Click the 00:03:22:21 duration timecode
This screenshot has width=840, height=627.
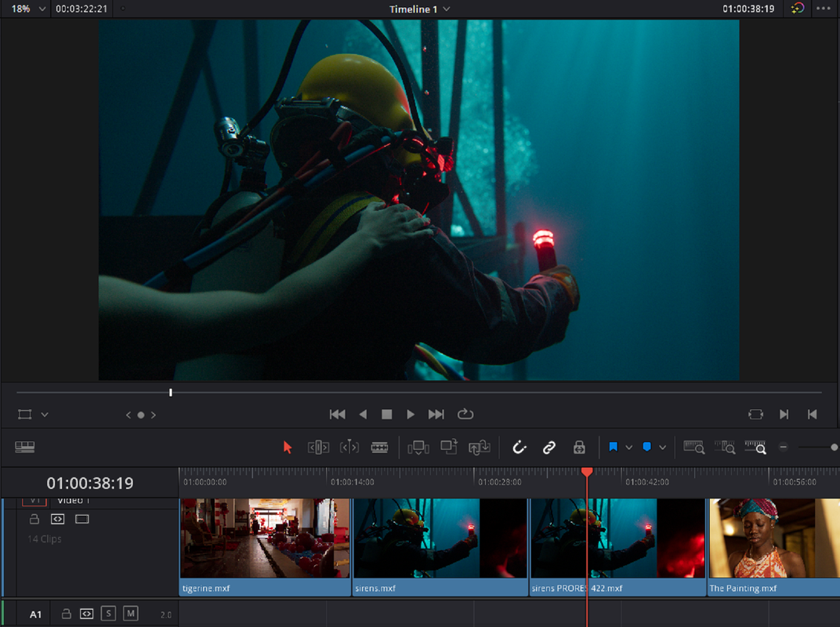pos(81,9)
